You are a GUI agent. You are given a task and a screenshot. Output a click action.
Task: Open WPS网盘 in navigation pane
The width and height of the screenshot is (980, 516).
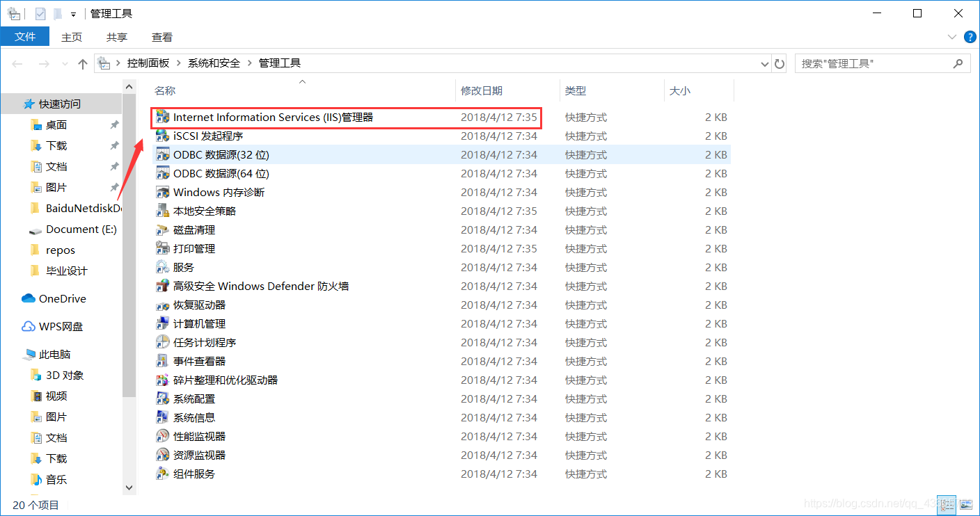(x=54, y=326)
